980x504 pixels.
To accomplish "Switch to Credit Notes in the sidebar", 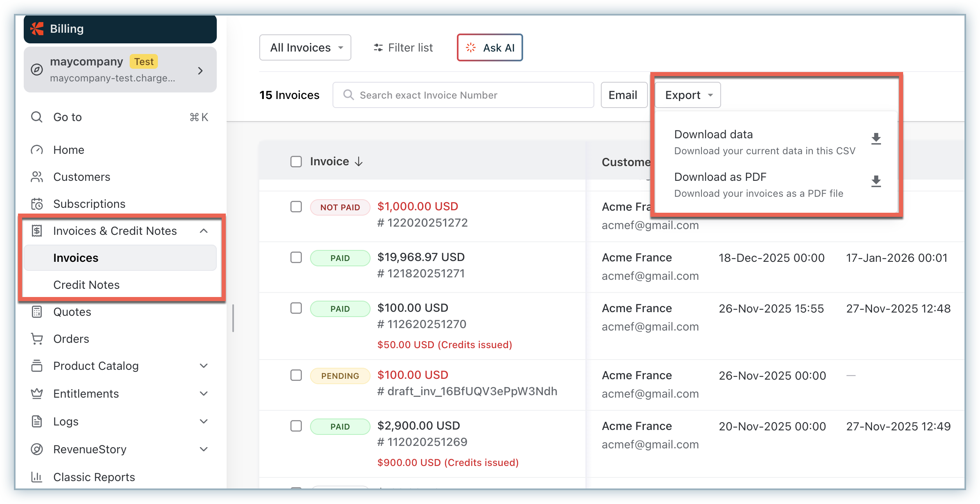I will pos(86,284).
